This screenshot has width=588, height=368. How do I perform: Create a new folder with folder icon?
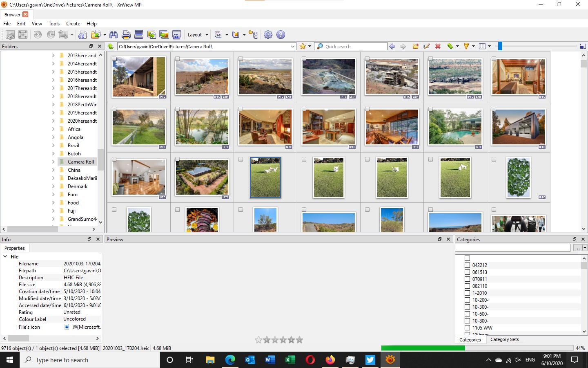click(416, 46)
